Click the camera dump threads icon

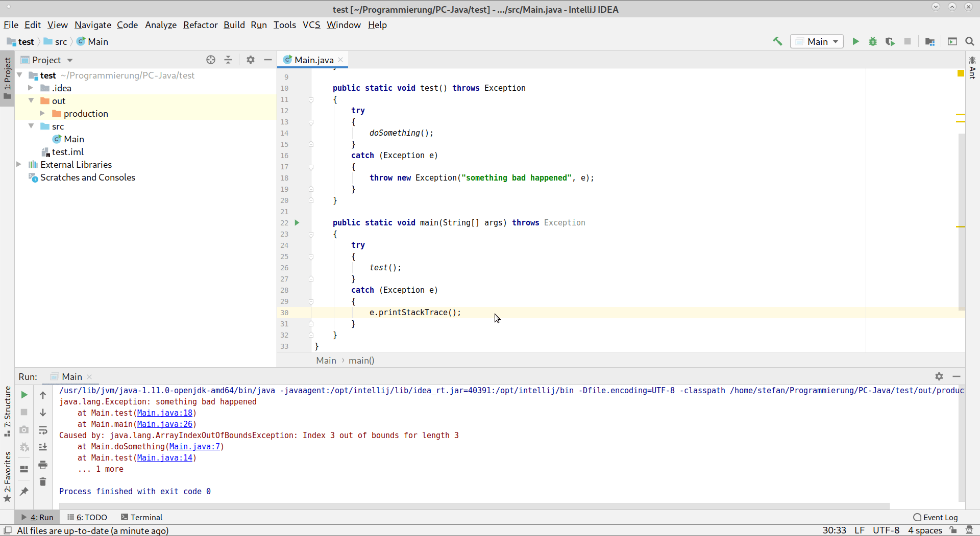[x=24, y=430]
